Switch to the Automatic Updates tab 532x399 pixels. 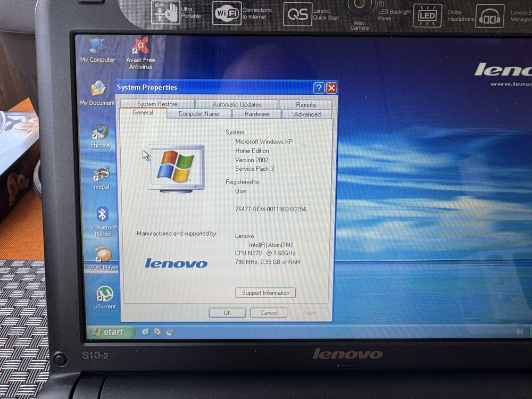point(237,104)
